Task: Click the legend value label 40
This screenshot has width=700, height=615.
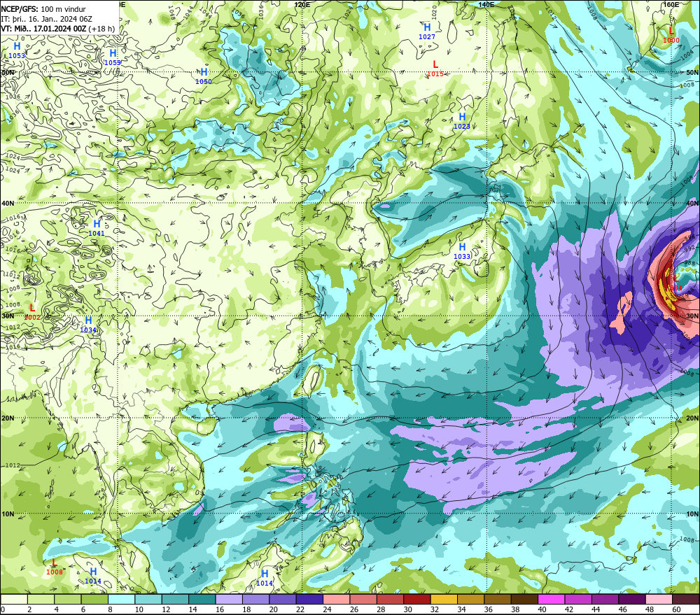Action: coord(542,609)
